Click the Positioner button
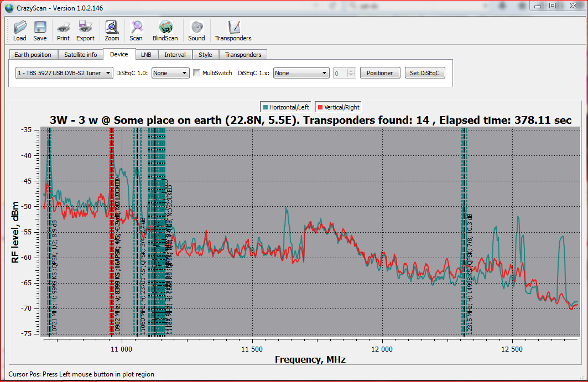This screenshot has height=382, width=588. point(380,73)
